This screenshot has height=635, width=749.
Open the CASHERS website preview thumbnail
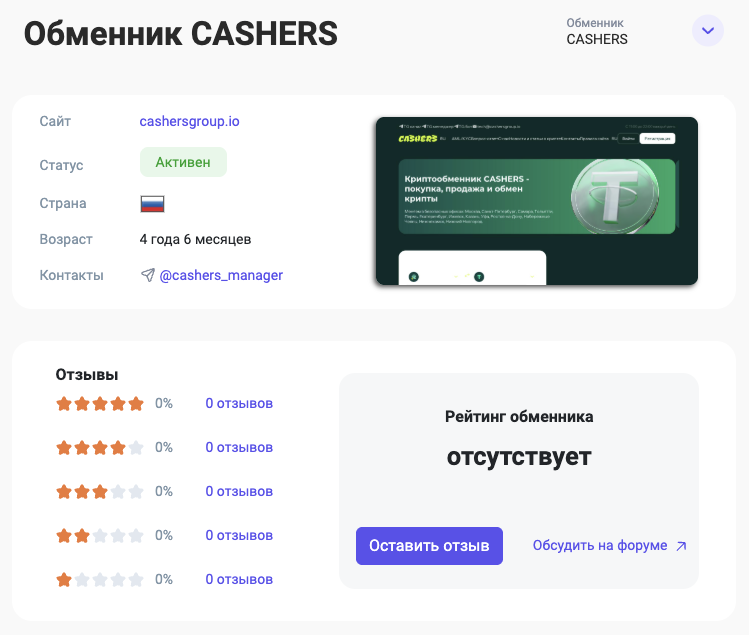[x=536, y=201]
